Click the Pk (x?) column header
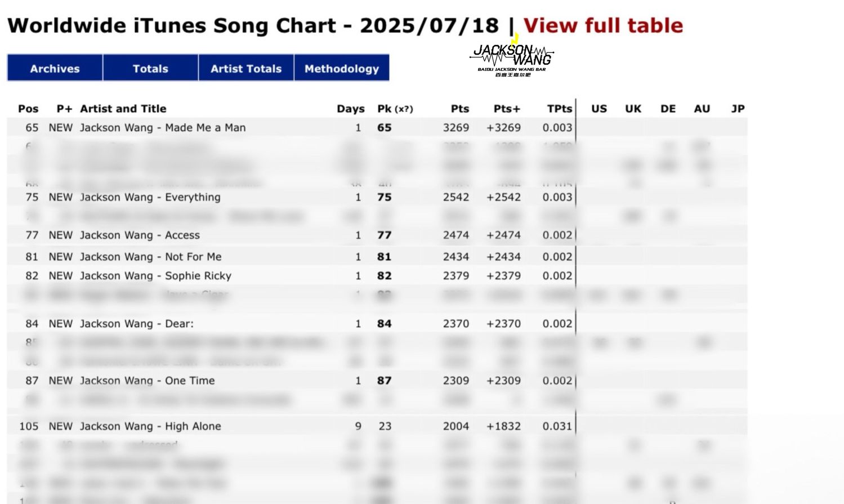Image resolution: width=844 pixels, height=504 pixels. click(x=395, y=109)
